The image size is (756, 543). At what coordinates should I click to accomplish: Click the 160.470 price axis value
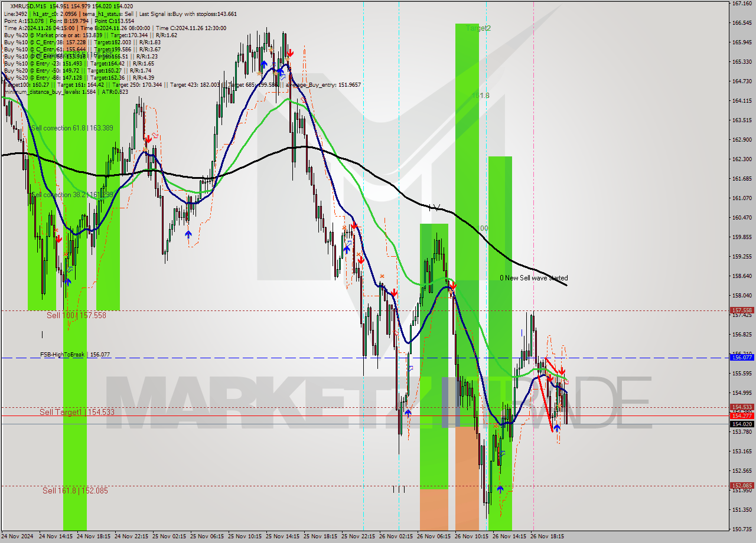click(x=742, y=218)
